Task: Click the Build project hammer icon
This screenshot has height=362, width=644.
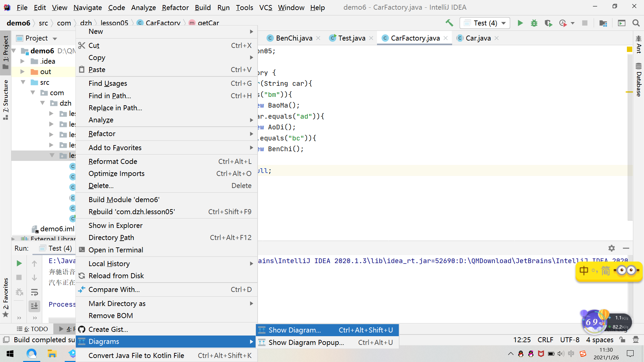Action: (x=449, y=23)
